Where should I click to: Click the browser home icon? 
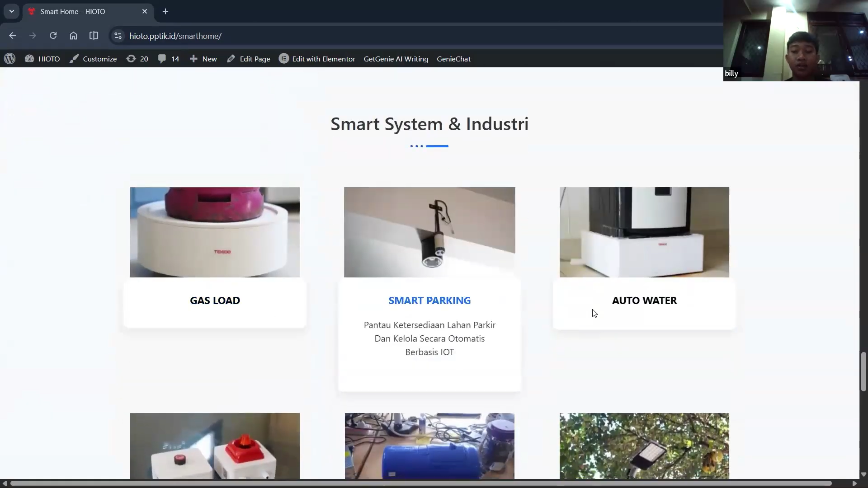click(73, 36)
